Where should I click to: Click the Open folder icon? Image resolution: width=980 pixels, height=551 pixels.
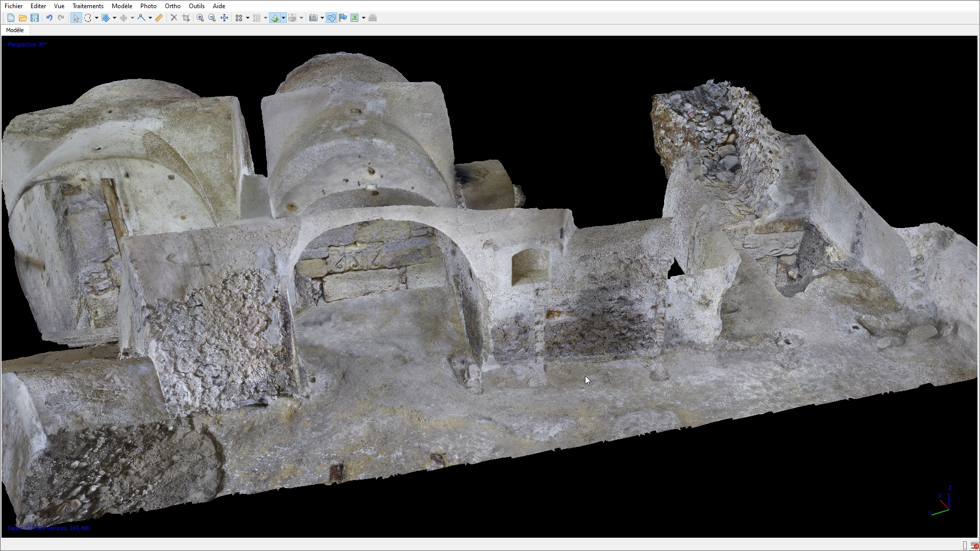(22, 18)
